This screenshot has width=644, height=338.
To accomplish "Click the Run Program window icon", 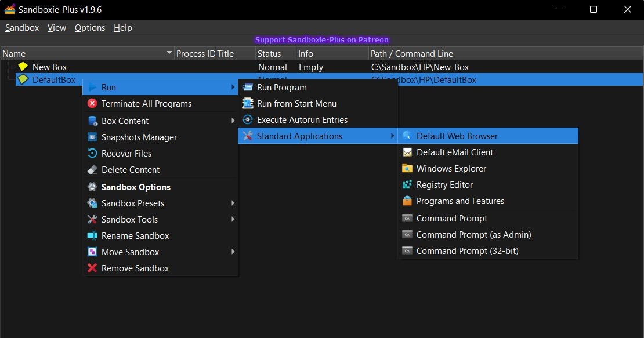I will pyautogui.click(x=248, y=88).
